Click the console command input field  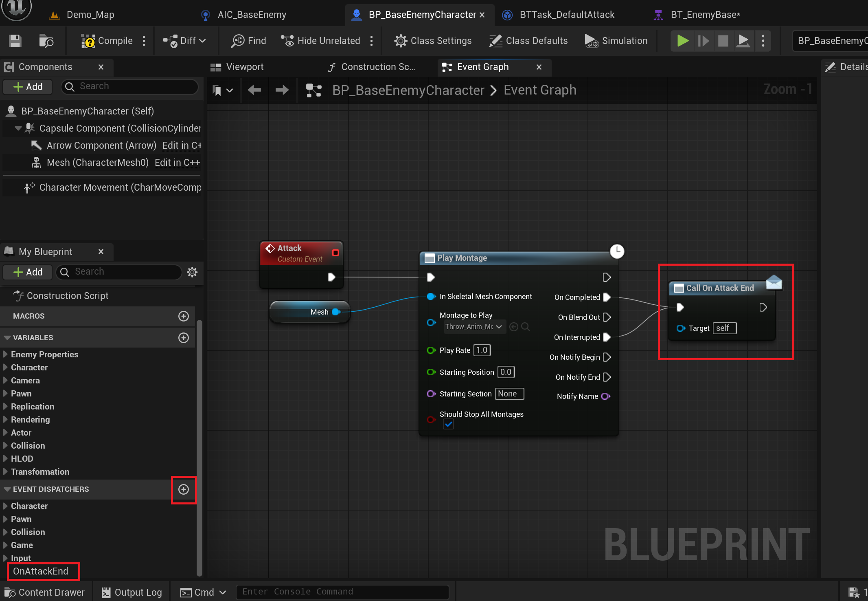[342, 592]
